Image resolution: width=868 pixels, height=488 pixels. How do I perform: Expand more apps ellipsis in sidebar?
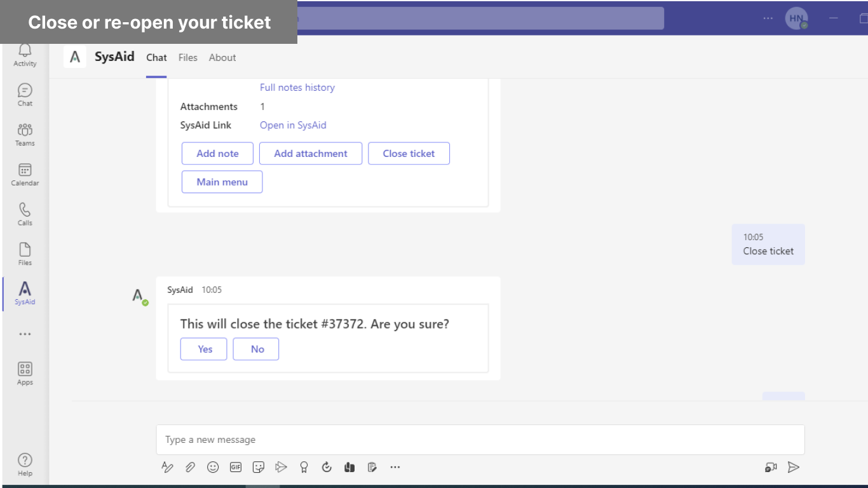click(x=25, y=334)
